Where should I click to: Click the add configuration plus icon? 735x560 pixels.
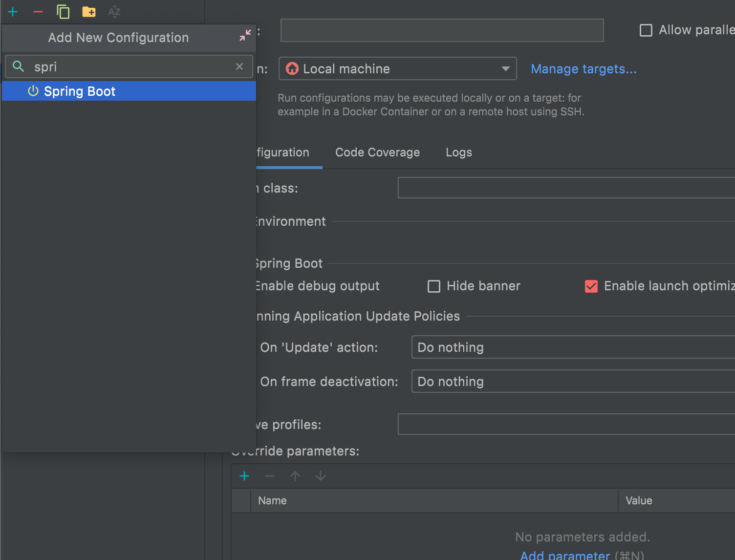(13, 12)
